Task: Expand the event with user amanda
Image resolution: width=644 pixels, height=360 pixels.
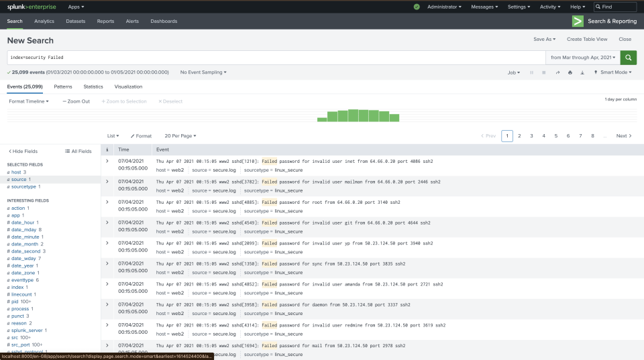Action: [107, 284]
